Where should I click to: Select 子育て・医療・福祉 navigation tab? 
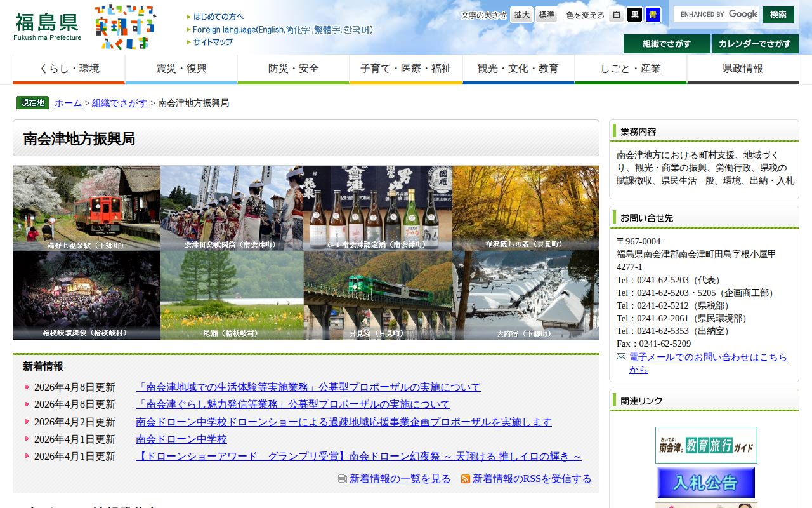[x=406, y=69]
